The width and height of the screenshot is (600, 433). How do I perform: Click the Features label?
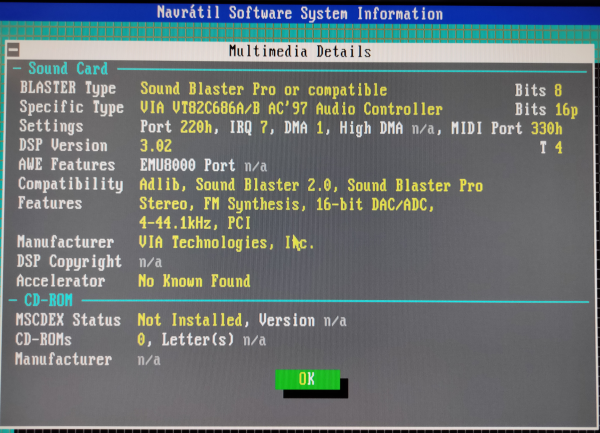tap(50, 203)
